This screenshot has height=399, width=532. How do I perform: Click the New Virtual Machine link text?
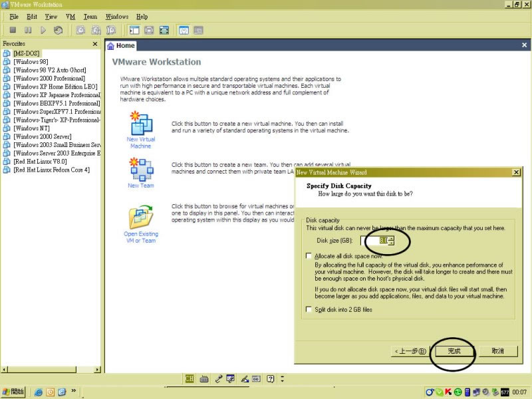(141, 142)
